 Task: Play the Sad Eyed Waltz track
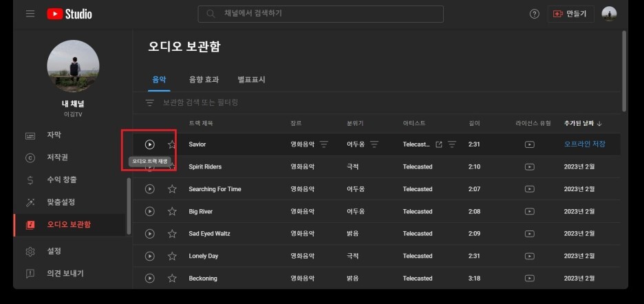point(150,233)
